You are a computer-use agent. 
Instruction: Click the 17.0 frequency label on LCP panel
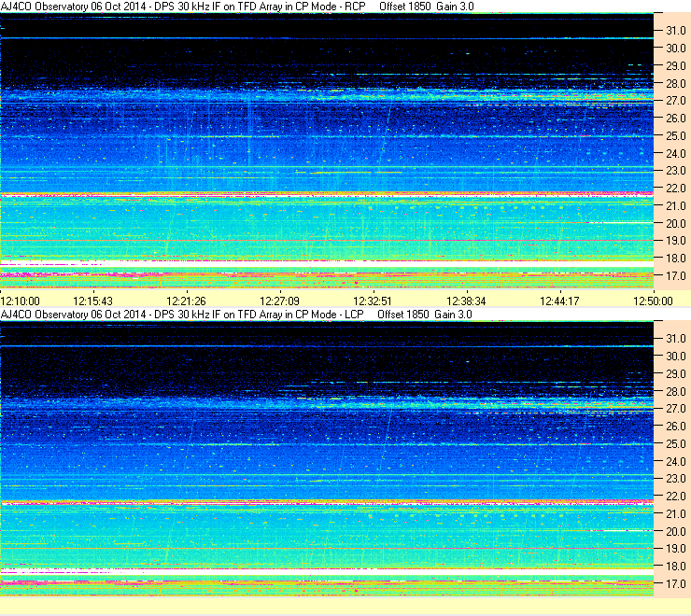[676, 584]
